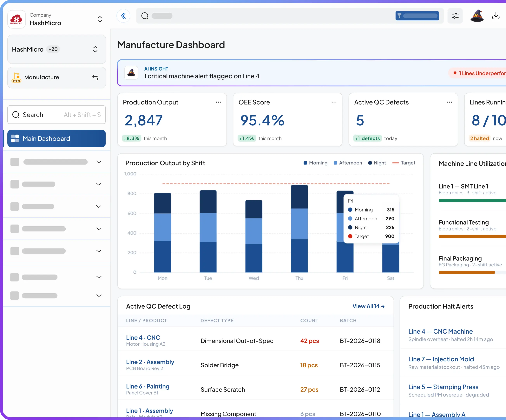506x420 pixels.
Task: Open Line 5 — Stamping Press halt alert
Action: coord(443,387)
